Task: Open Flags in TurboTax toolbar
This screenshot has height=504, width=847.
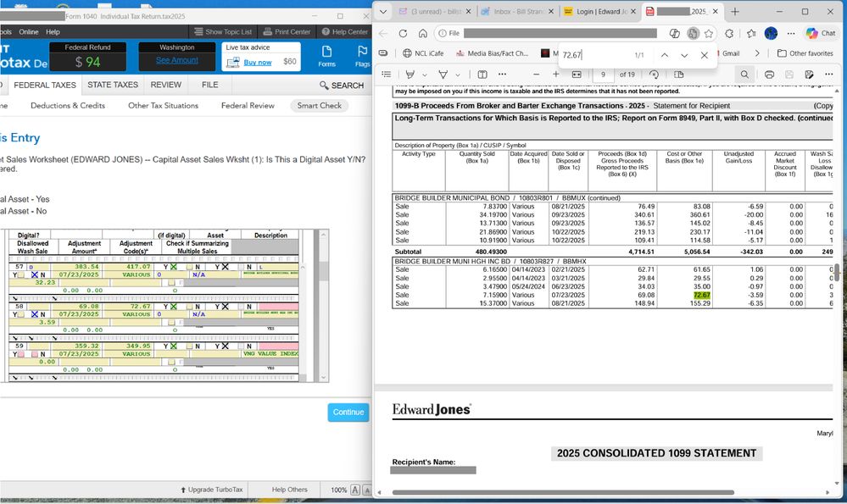Action: point(362,56)
